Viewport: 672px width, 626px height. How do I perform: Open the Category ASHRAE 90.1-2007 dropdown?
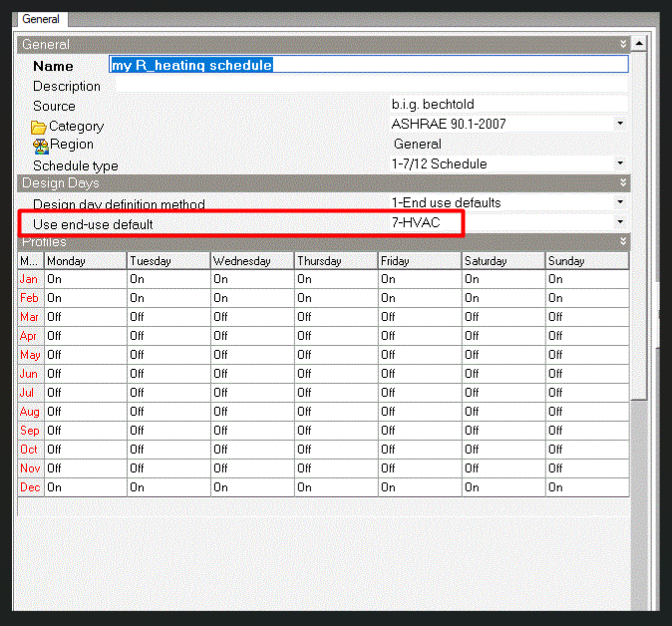tap(620, 124)
